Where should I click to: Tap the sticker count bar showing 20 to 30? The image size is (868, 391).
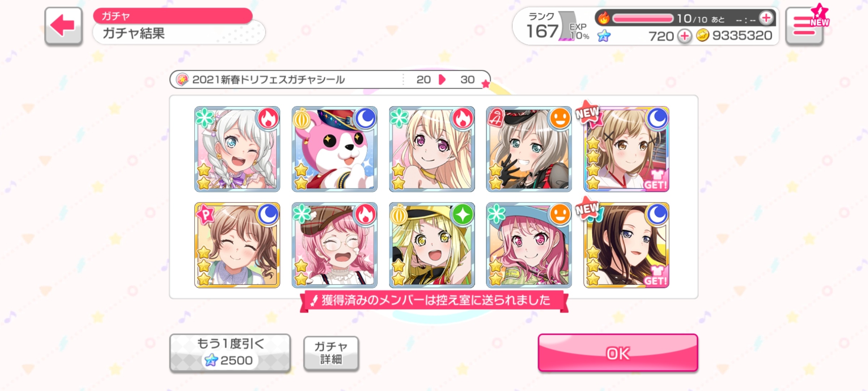330,79
